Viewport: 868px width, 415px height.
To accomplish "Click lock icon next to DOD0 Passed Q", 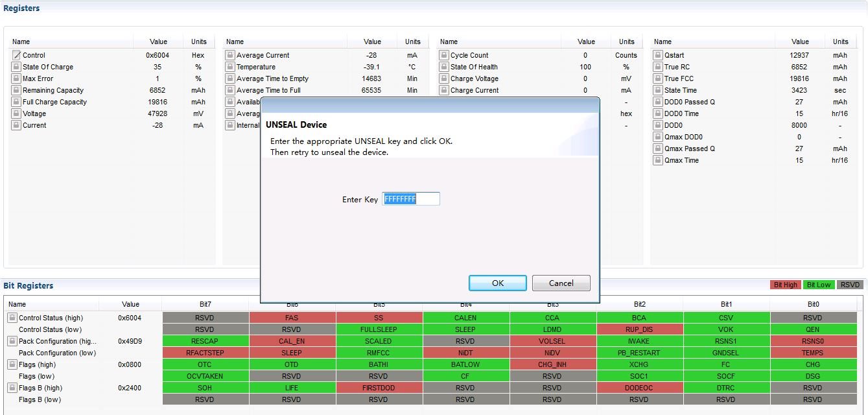I will (658, 102).
